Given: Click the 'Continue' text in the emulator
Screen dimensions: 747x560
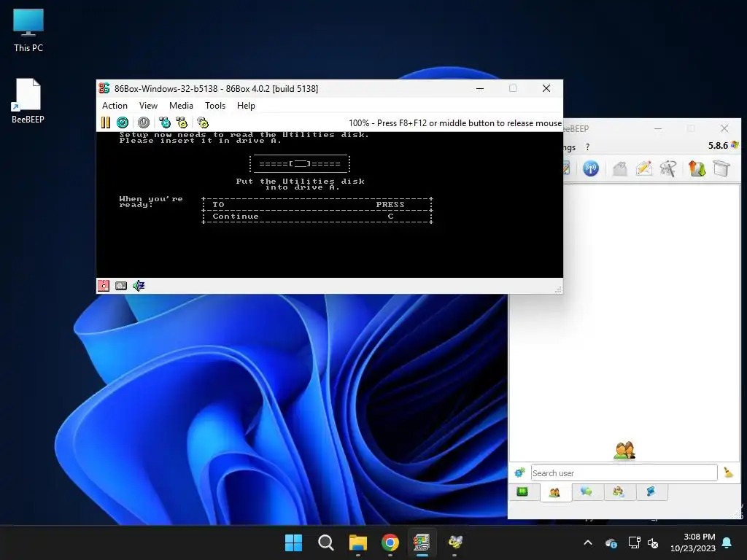Looking at the screenshot, I should click(236, 216).
